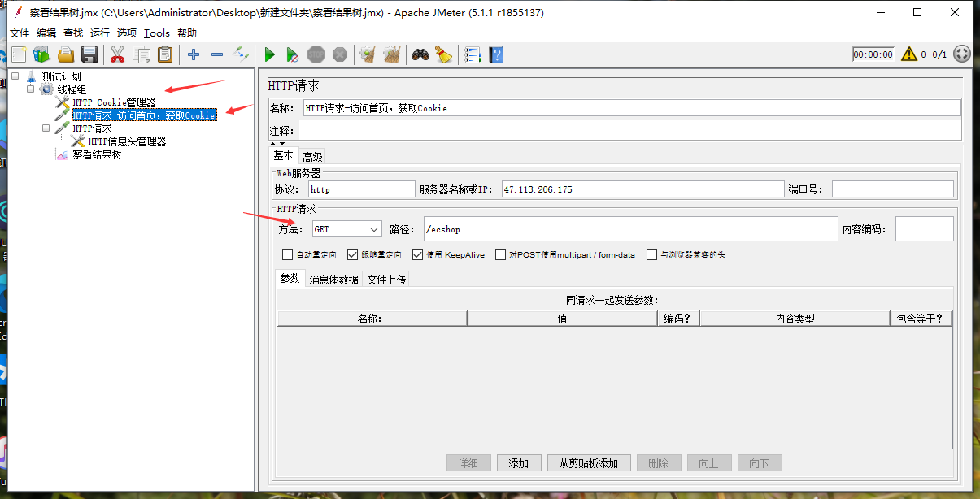Screen dimensions: 980x499
Task: Open the Templates toolbar icon
Action: 41,54
